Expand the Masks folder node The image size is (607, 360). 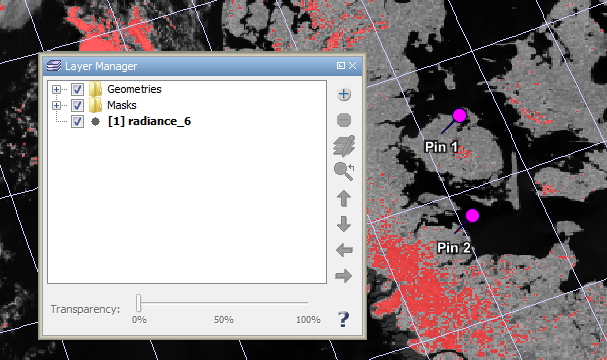point(57,105)
